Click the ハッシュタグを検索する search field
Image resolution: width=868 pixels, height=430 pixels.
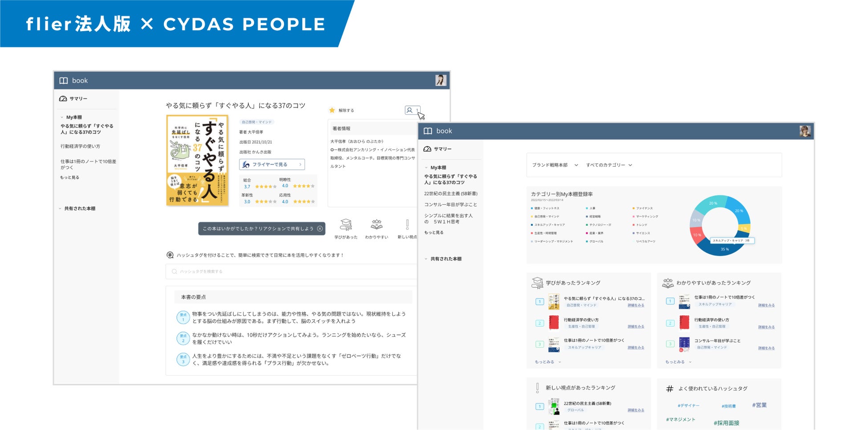292,272
